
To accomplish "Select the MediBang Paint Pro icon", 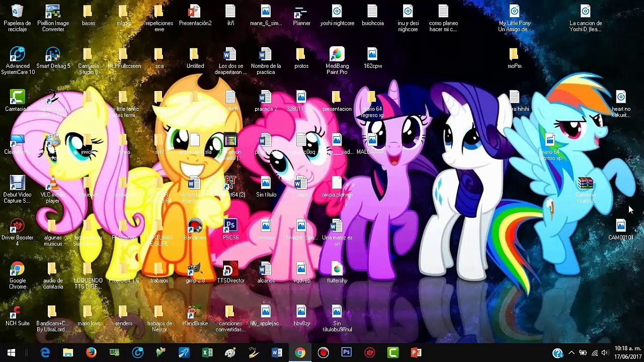I will (x=337, y=61).
